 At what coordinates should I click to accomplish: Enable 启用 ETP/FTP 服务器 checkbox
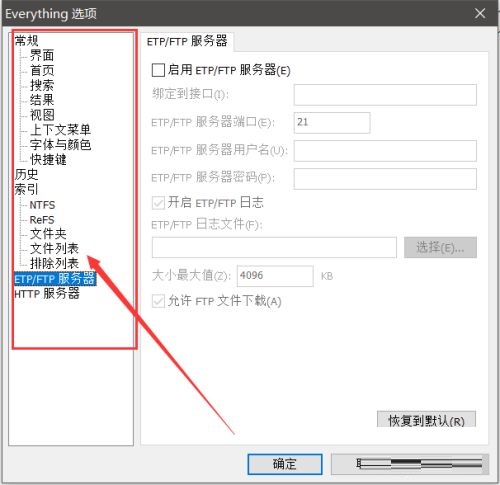coord(158,70)
